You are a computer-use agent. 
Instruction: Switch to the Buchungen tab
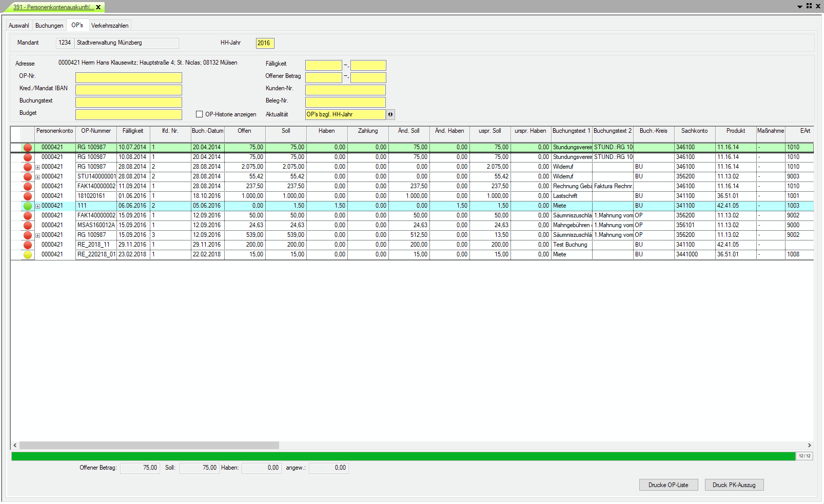(49, 26)
